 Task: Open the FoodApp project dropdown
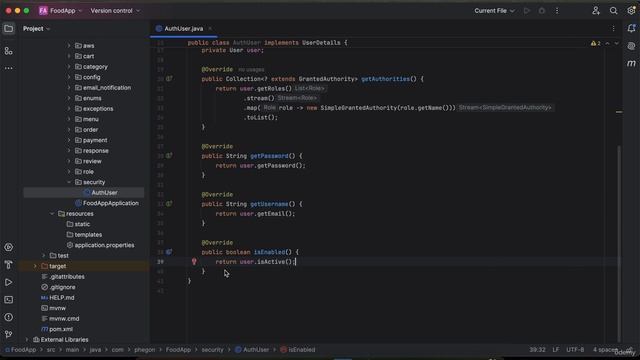61,11
